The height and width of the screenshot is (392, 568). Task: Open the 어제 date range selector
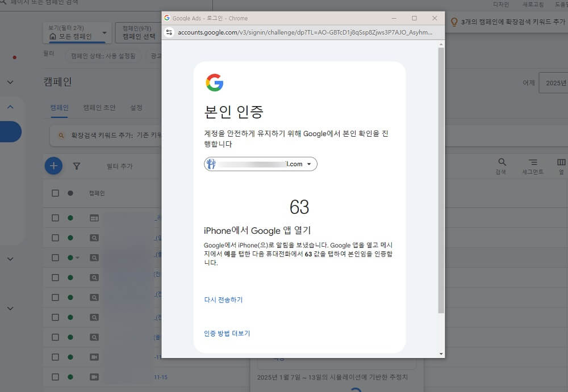click(529, 82)
